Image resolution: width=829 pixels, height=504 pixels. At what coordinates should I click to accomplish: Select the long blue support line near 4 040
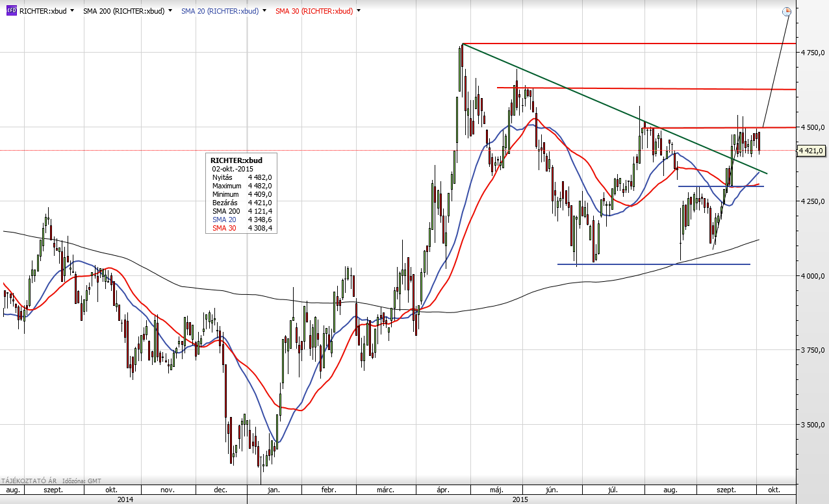654,264
